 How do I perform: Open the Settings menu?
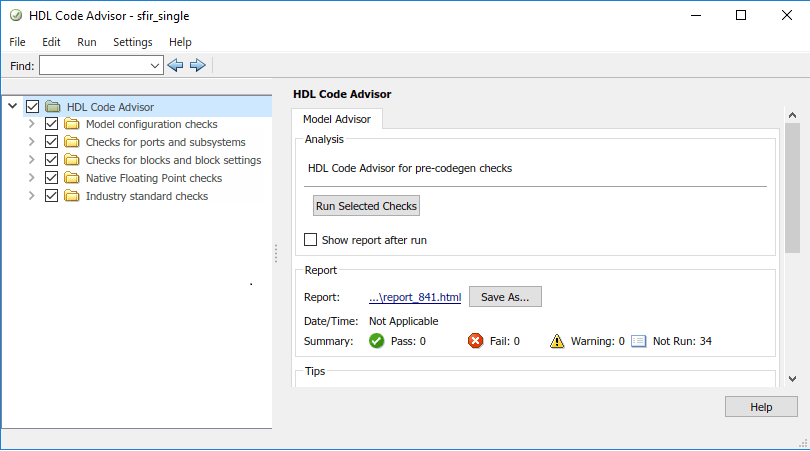pos(132,42)
